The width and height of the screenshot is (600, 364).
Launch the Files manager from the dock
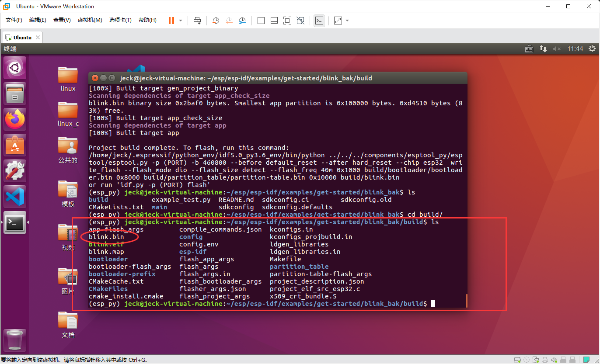pos(15,94)
